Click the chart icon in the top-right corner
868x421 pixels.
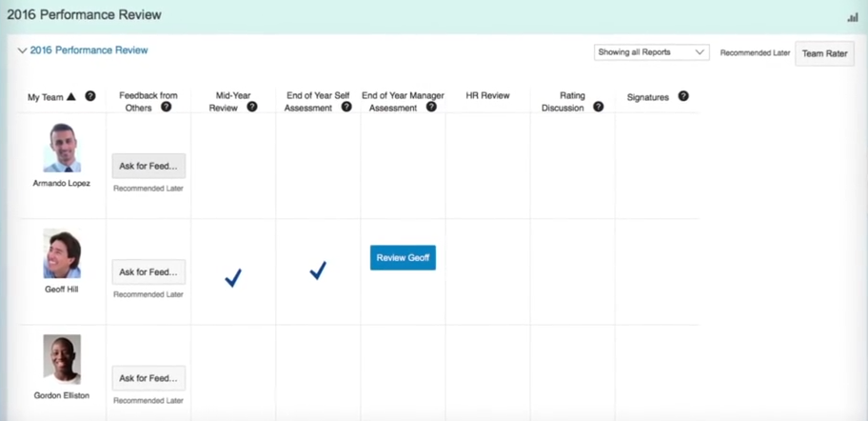coord(853,17)
